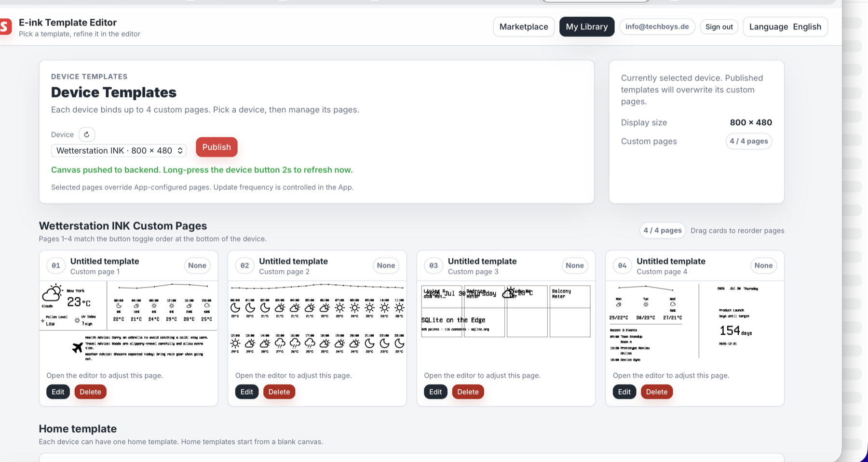Refresh the device list icon
The image size is (868, 462).
tap(87, 134)
